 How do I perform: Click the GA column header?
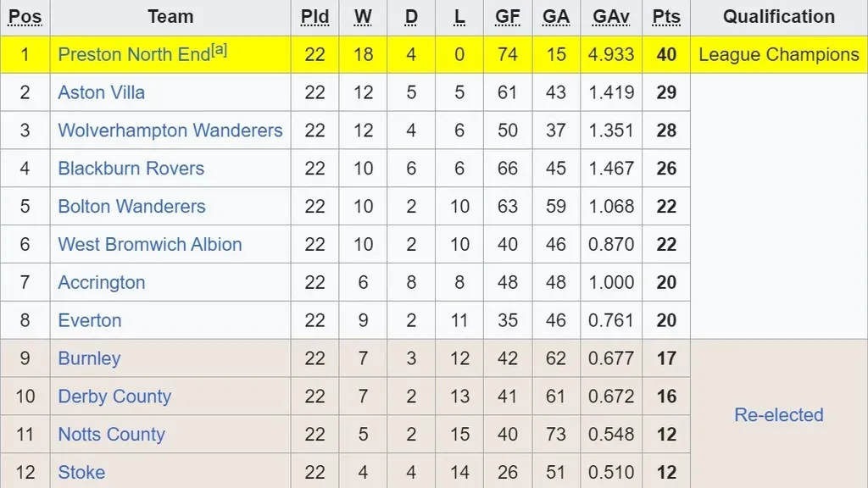[x=556, y=17]
